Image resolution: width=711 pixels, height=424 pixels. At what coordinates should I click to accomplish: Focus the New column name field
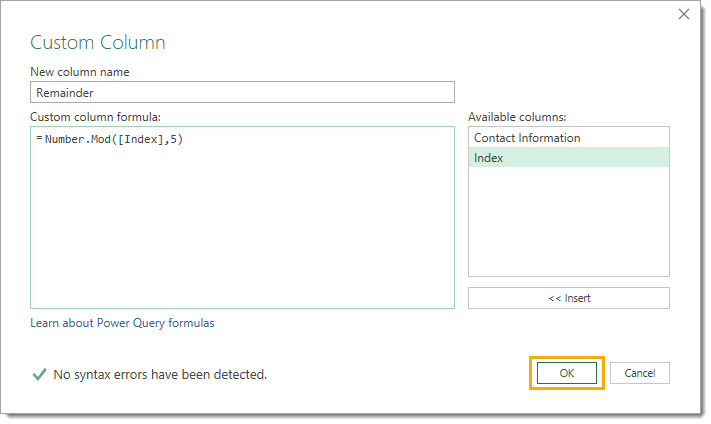click(242, 92)
